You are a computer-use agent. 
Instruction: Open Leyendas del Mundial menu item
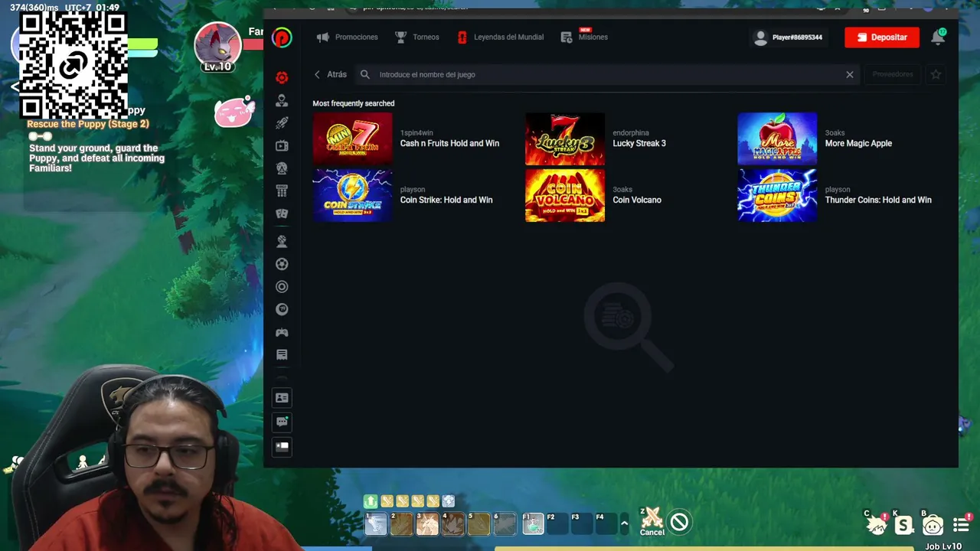tap(501, 37)
